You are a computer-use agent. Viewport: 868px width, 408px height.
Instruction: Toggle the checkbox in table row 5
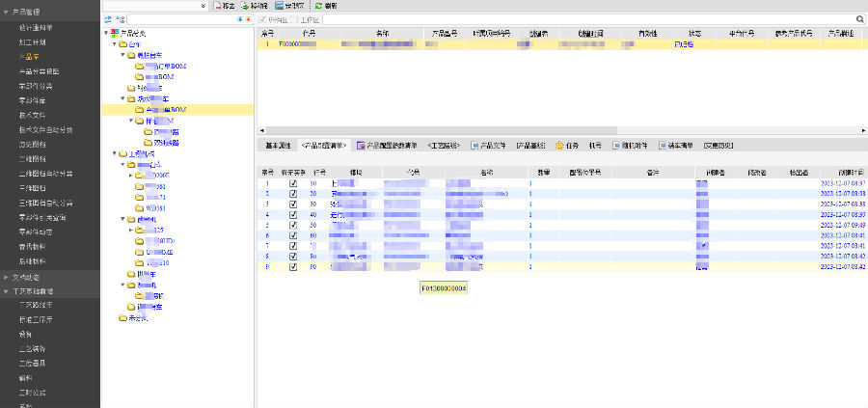point(293,225)
